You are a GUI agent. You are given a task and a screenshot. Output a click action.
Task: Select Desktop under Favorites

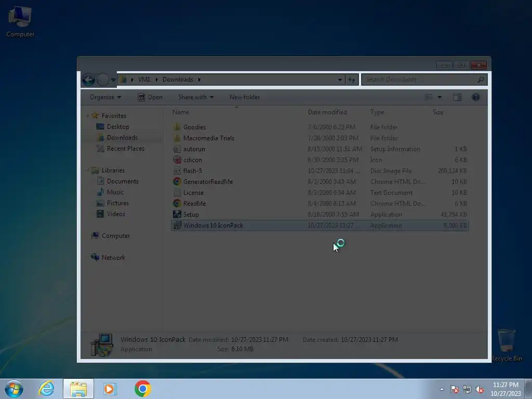click(118, 127)
